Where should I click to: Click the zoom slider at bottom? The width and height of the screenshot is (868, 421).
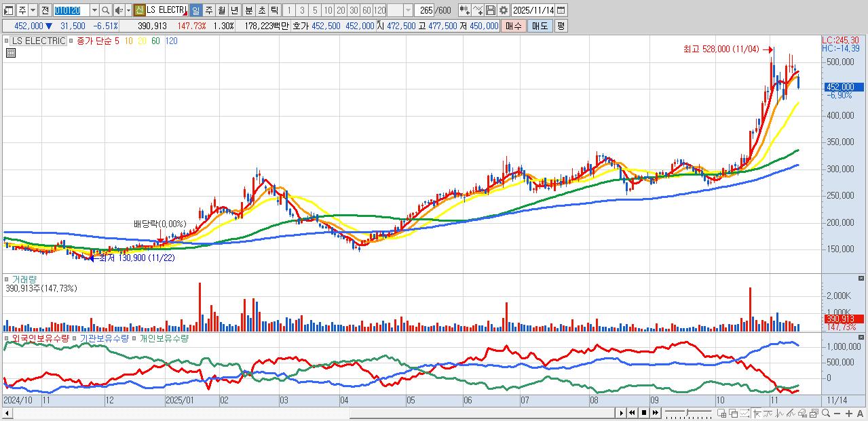click(x=689, y=413)
